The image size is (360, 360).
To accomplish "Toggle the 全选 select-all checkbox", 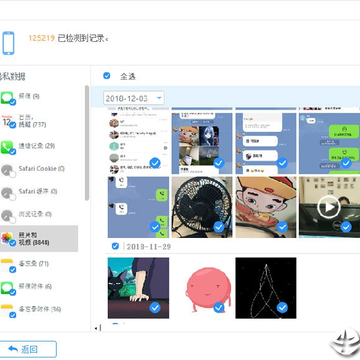I will click(x=107, y=76).
